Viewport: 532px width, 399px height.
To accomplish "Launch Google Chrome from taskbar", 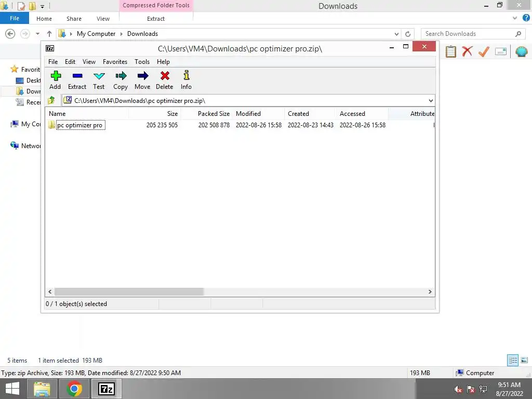I will [74, 389].
